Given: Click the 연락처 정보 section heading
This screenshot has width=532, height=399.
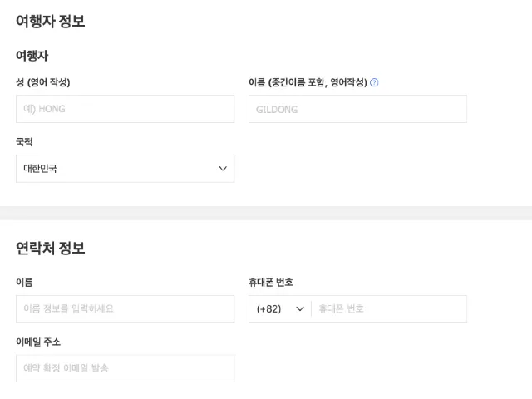Looking at the screenshot, I should coord(50,248).
